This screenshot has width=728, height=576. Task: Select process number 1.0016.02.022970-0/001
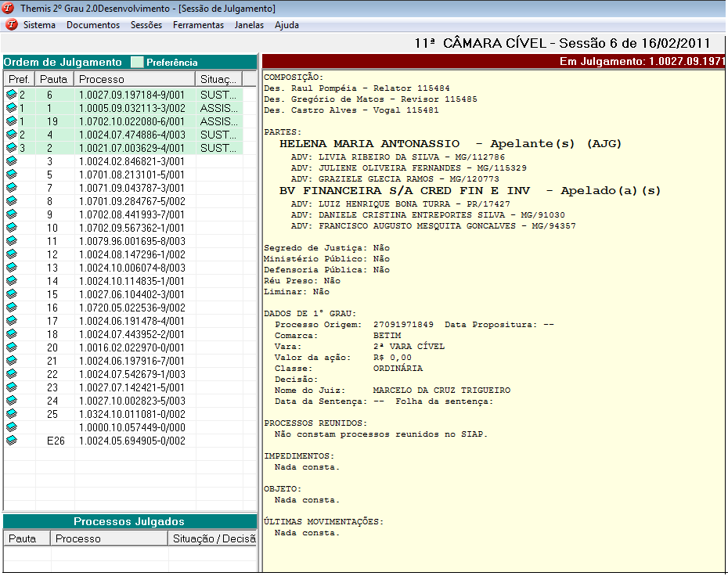point(132,347)
